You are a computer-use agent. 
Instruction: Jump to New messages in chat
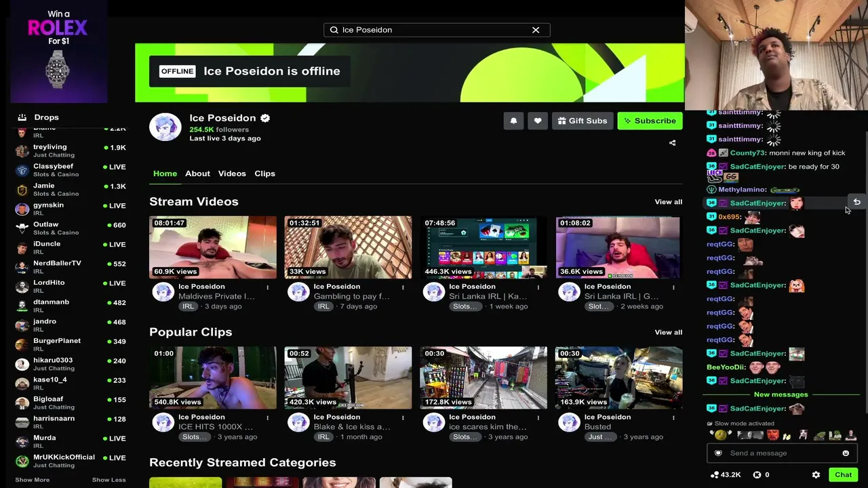(781, 394)
